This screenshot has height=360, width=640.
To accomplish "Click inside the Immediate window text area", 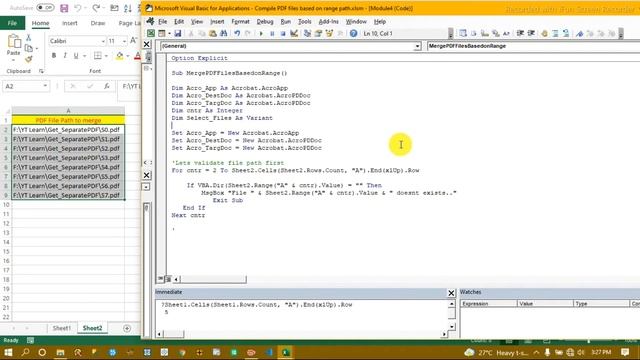I will pos(301,314).
